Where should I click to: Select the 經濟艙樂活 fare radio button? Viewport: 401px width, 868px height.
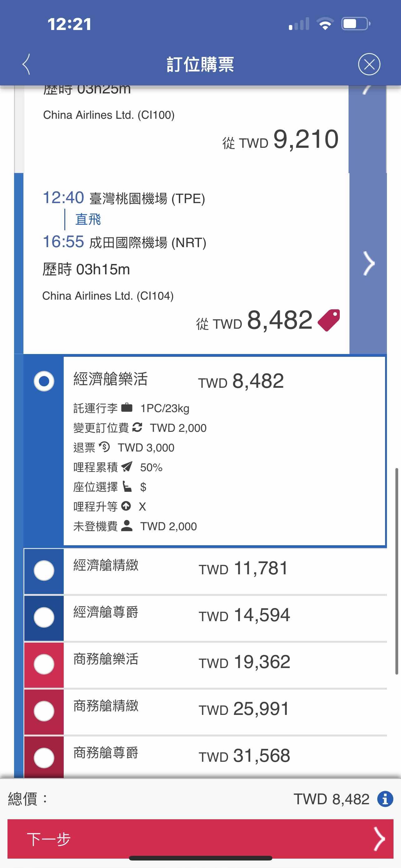tap(44, 381)
